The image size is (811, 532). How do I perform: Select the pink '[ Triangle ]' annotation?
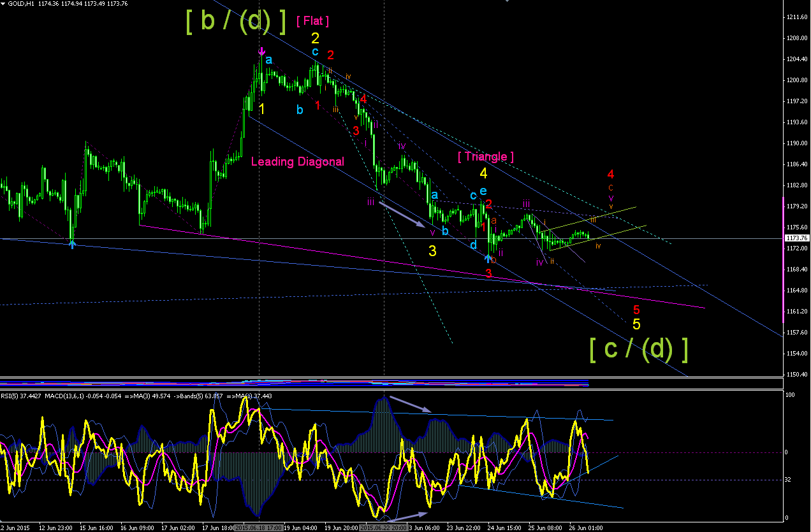click(x=486, y=156)
